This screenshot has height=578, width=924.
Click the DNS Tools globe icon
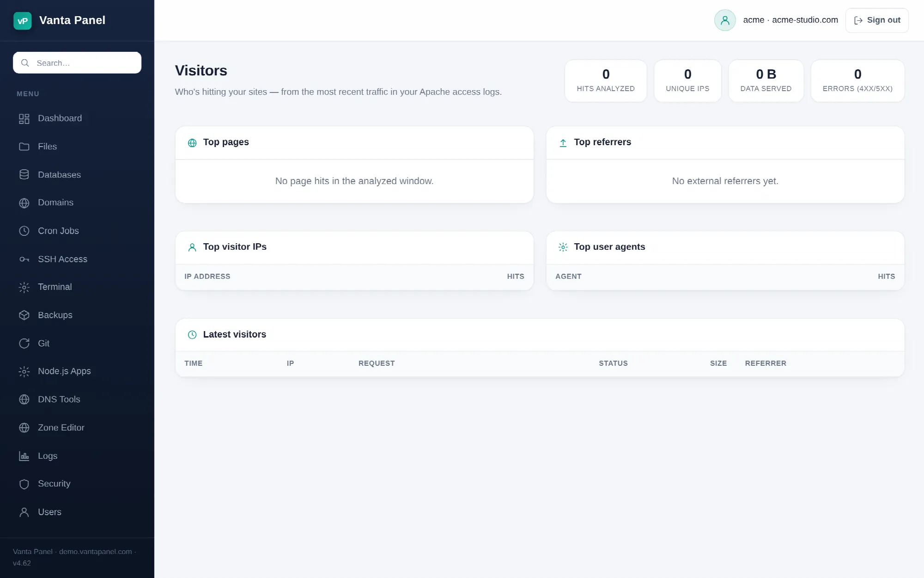click(x=24, y=400)
